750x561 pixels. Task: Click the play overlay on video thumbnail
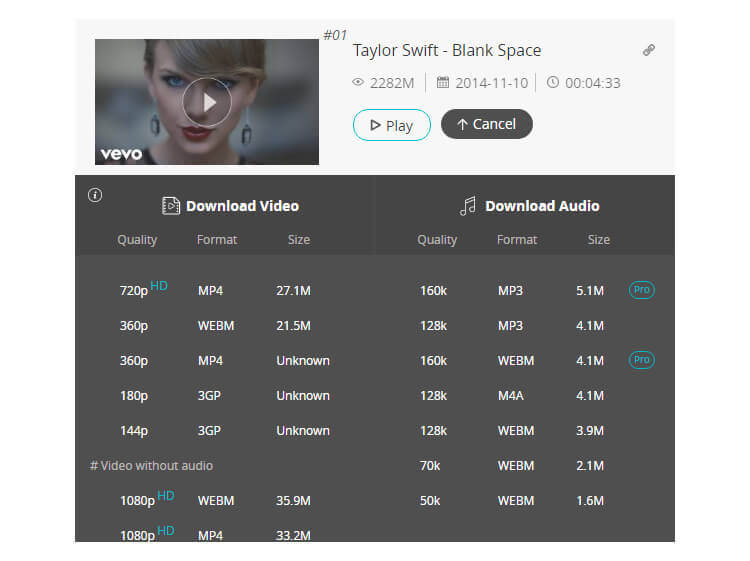[x=207, y=102]
